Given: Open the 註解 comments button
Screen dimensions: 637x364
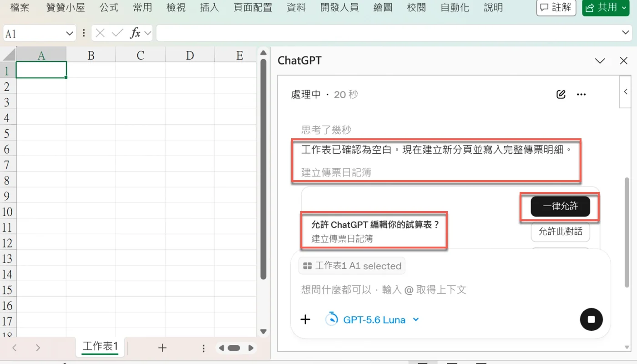Looking at the screenshot, I should point(556,8).
